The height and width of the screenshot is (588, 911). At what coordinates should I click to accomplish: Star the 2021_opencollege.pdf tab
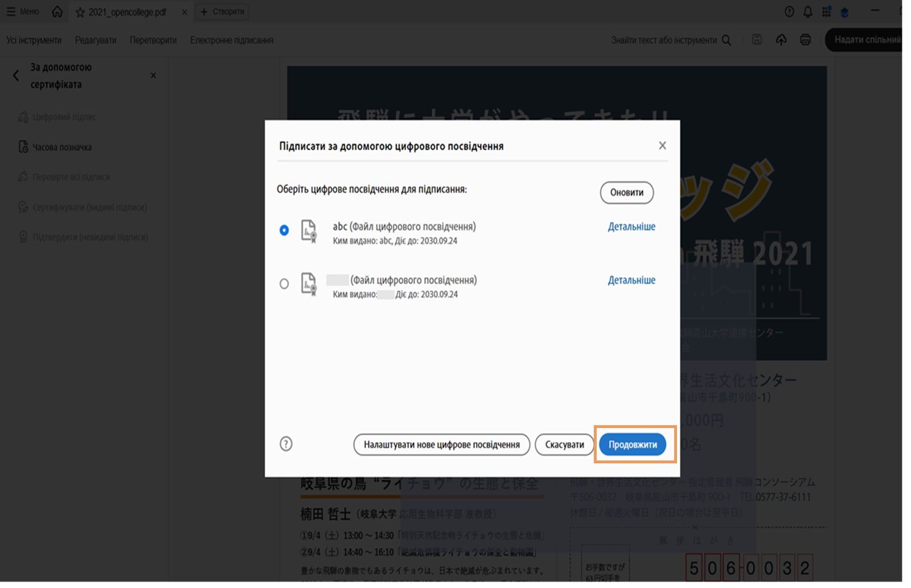[x=80, y=12]
